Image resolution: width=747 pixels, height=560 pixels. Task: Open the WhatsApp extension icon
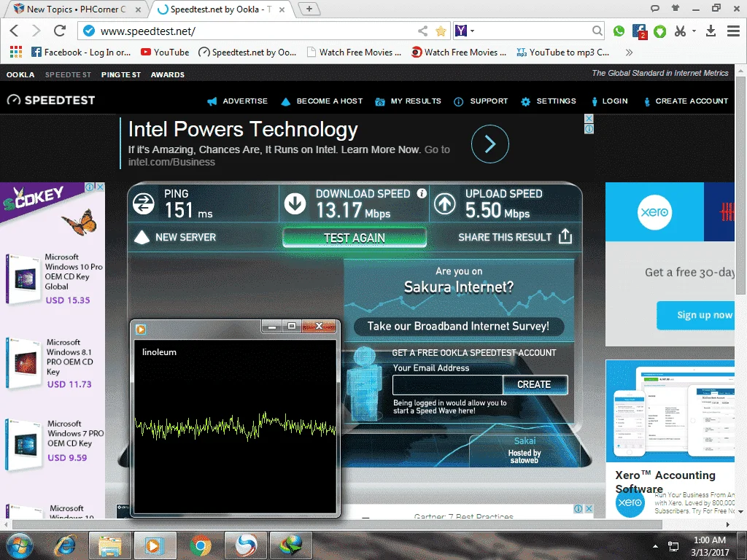click(619, 31)
